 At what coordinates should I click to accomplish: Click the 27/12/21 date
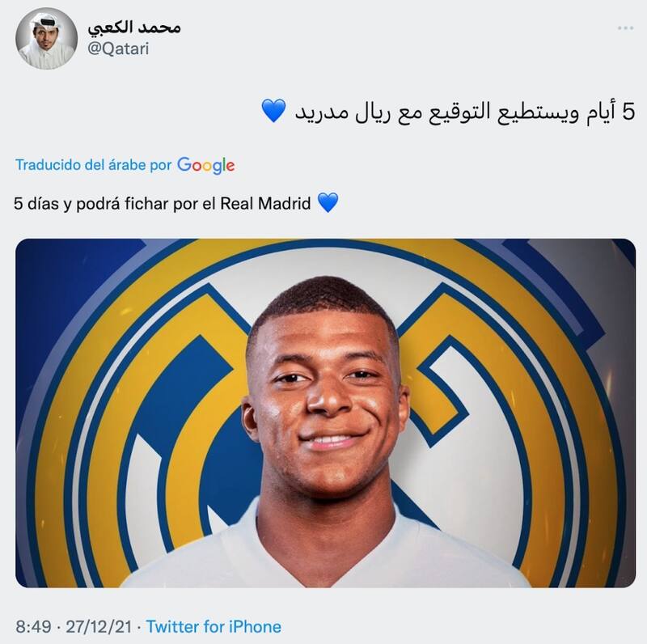pyautogui.click(x=99, y=626)
